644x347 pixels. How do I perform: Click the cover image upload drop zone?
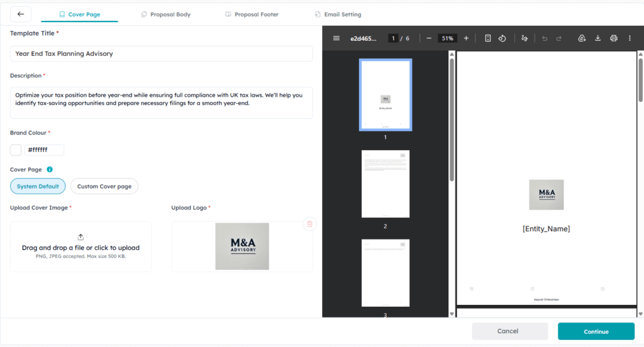coord(80,246)
